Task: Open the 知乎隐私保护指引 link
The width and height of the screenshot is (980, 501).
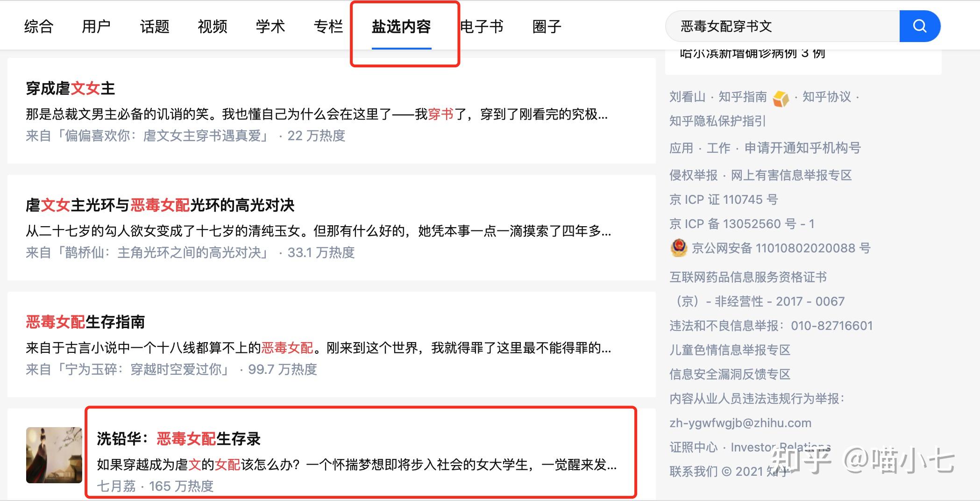Action: click(717, 121)
